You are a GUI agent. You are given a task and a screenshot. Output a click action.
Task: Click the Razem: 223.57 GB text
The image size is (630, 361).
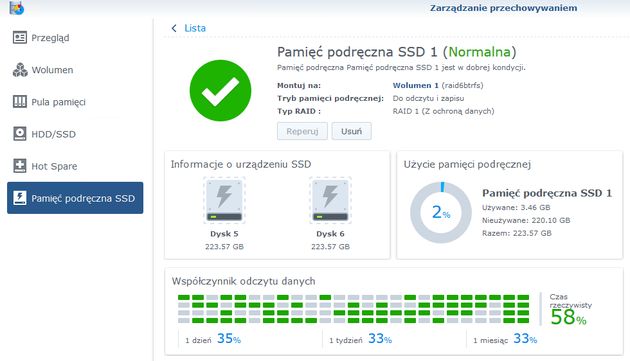517,233
